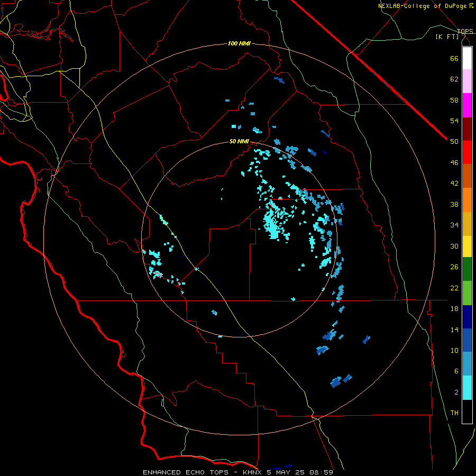Click the yellow swatch between 34 and 30

pos(467,246)
